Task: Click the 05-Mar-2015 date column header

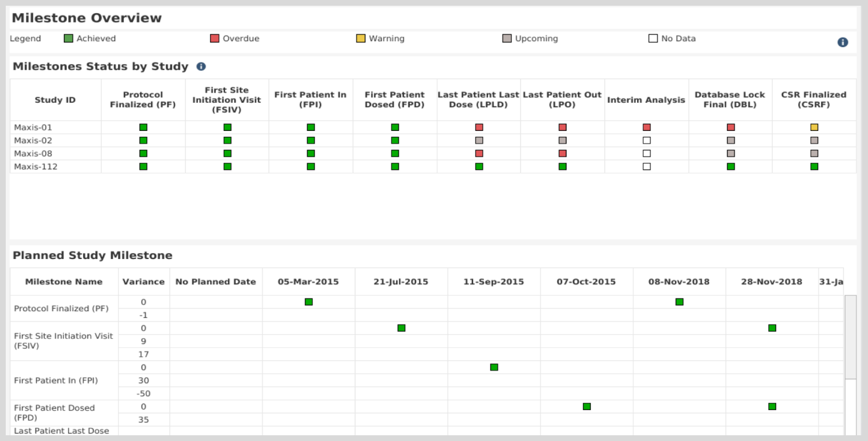Action: pyautogui.click(x=308, y=281)
